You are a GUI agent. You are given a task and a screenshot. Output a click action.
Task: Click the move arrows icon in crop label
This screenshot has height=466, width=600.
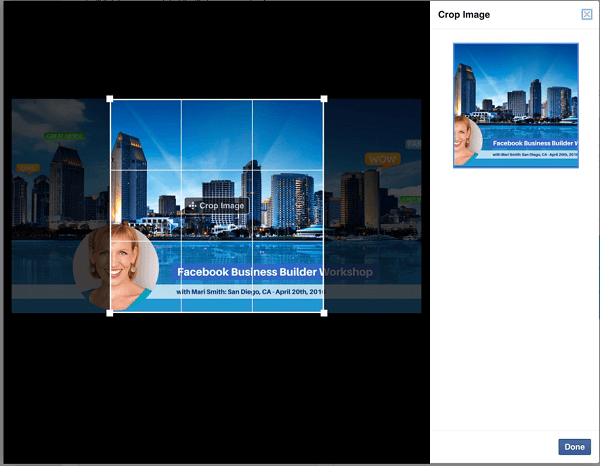(192, 206)
